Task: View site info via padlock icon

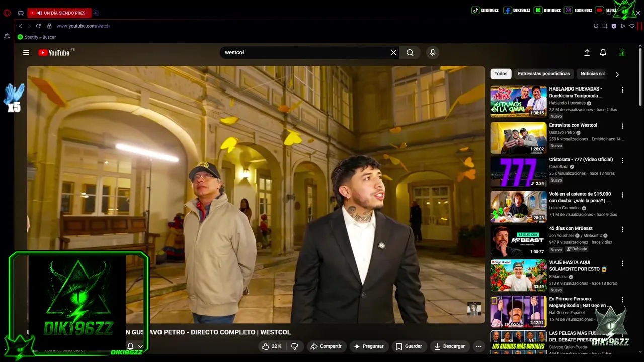Action: click(49, 26)
